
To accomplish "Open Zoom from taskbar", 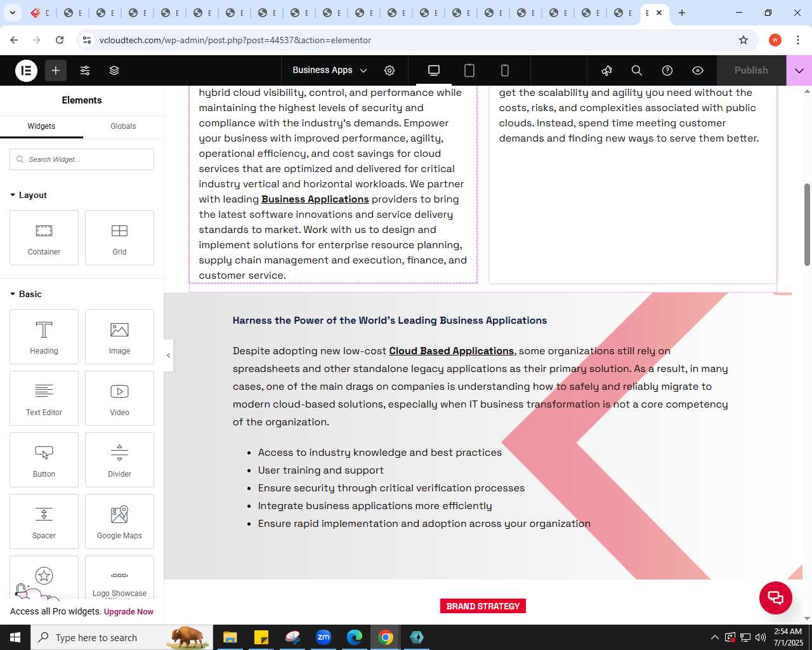I will [324, 637].
